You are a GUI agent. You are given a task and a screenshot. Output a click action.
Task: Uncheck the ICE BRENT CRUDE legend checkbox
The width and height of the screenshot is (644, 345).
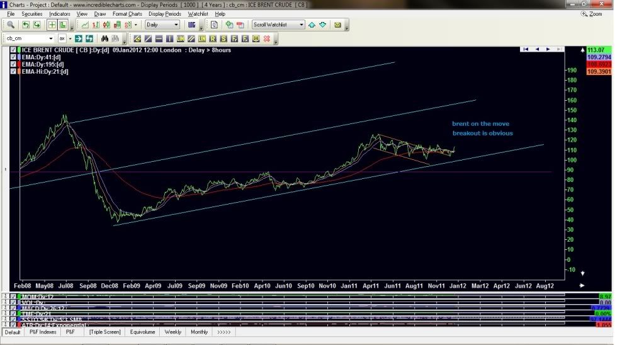13,50
